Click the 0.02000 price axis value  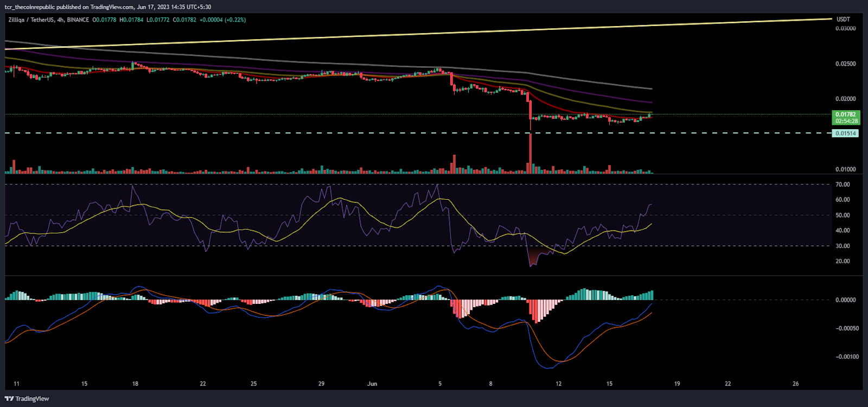[846, 99]
